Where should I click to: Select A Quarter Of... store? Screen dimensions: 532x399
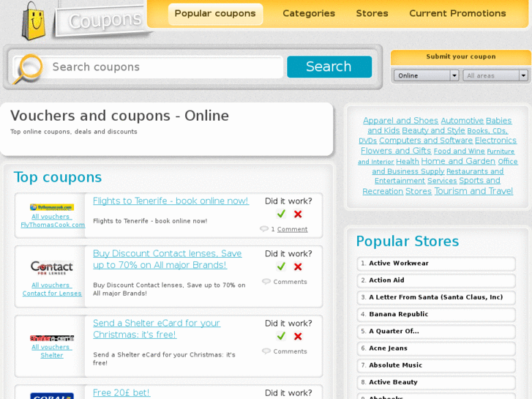point(436,332)
